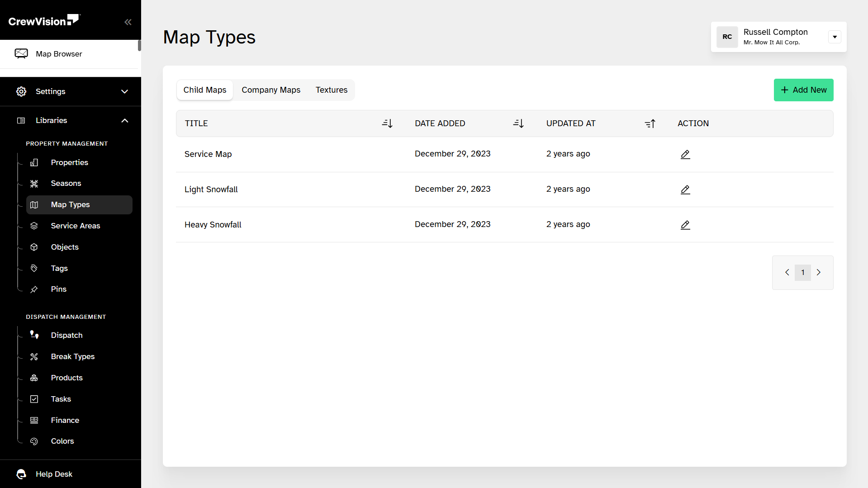The image size is (868, 488).
Task: Select the Child Maps tab
Action: [205, 90]
